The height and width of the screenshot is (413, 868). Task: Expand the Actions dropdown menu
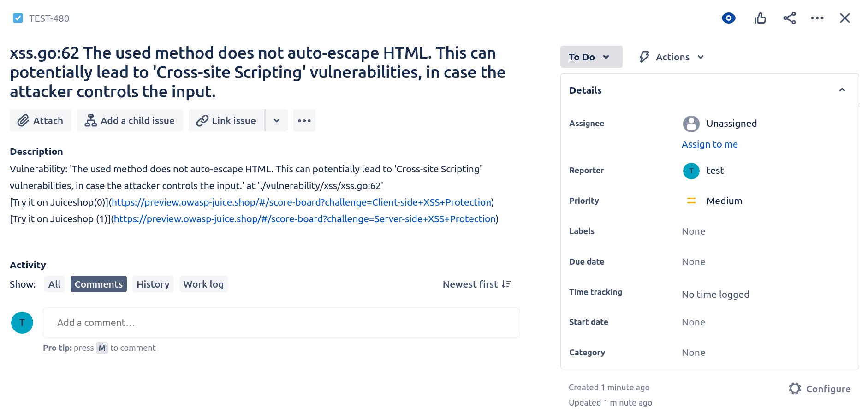point(672,57)
